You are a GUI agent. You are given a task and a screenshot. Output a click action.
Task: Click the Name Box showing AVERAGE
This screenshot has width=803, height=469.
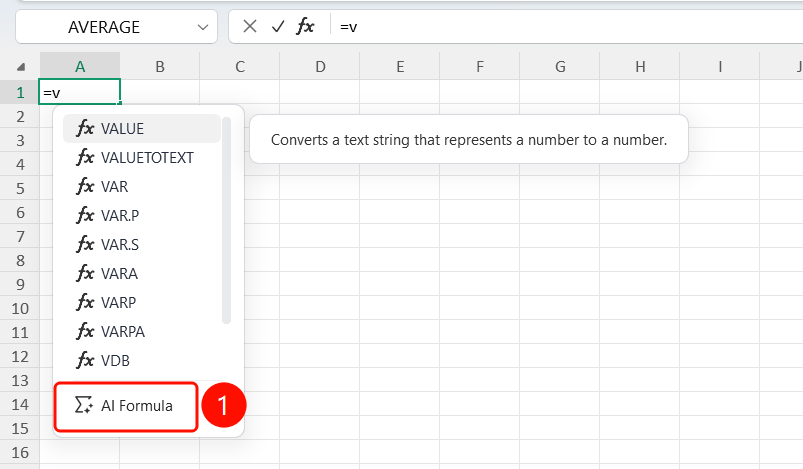pos(116,27)
